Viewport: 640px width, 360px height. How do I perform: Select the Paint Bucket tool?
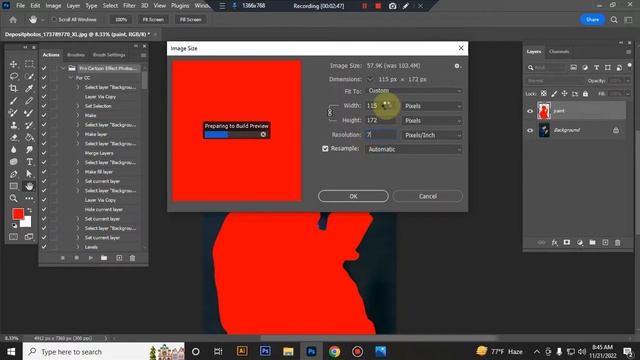pyautogui.click(x=29, y=138)
